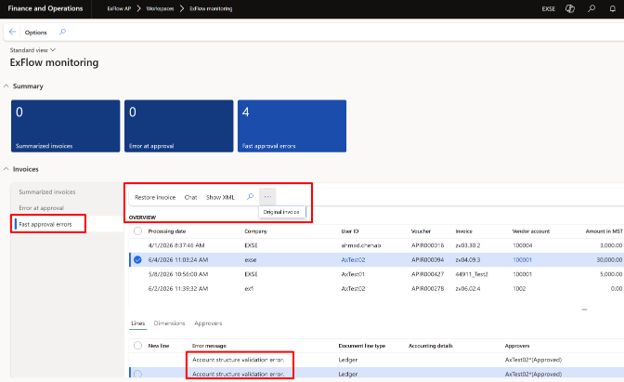The image size is (624, 382).
Task: Collapse the Summary section
Action: tap(6, 86)
